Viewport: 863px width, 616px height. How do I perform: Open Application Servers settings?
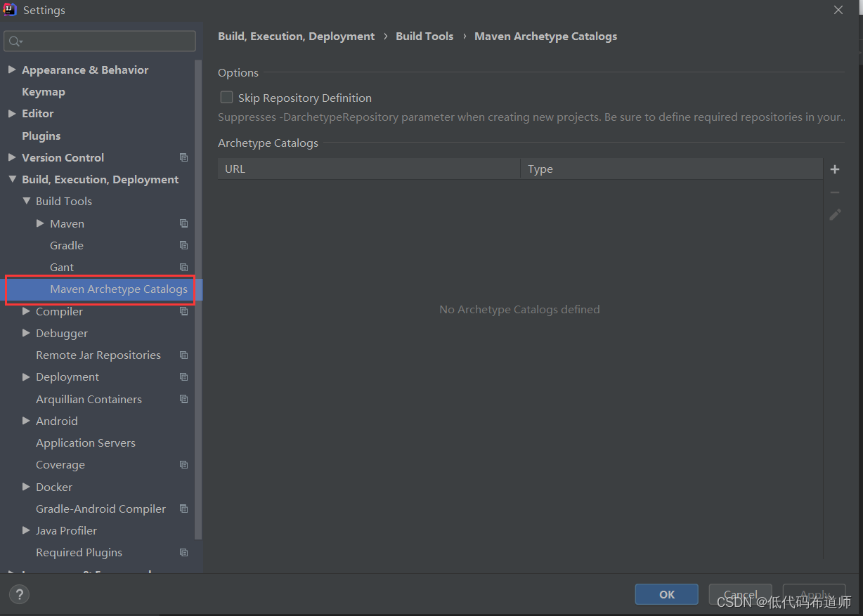pyautogui.click(x=86, y=443)
